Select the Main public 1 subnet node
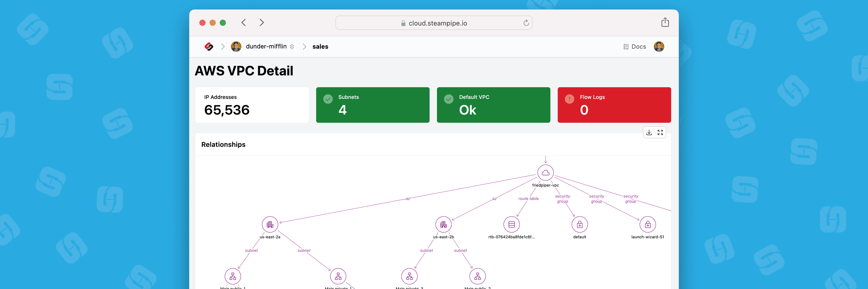This screenshot has height=289, width=868. [x=233, y=276]
